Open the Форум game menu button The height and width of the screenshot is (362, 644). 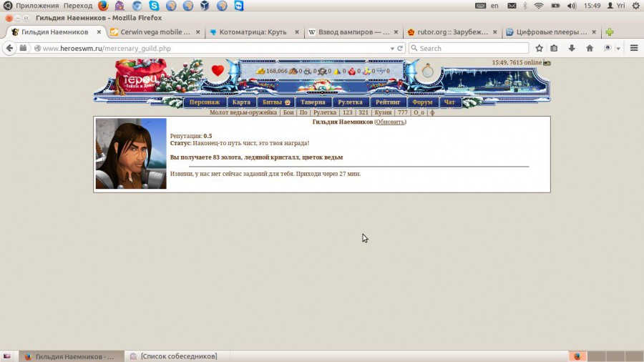point(422,102)
